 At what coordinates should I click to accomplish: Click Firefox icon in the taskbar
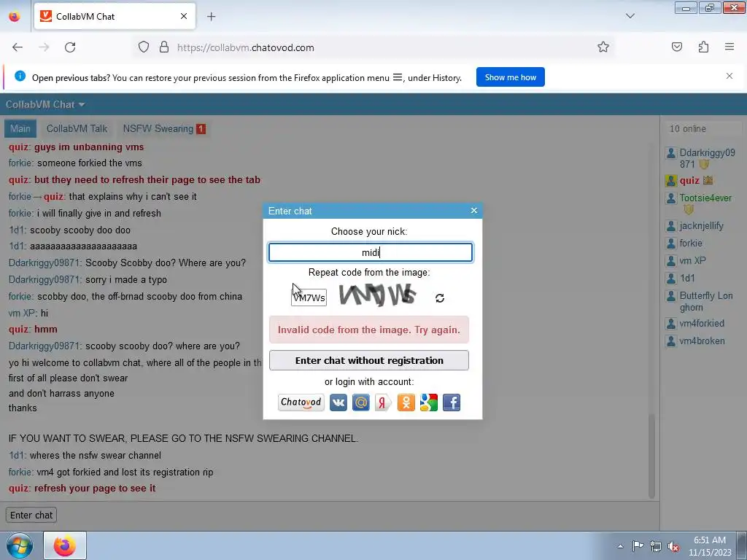[x=65, y=545]
